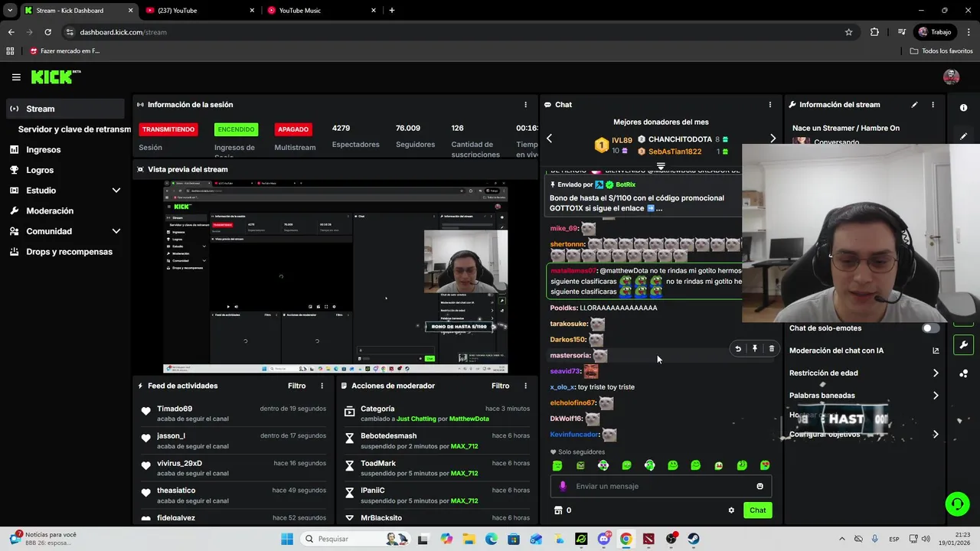Open Palabras baneadas settings
This screenshot has width=980, height=551.
pos(864,396)
